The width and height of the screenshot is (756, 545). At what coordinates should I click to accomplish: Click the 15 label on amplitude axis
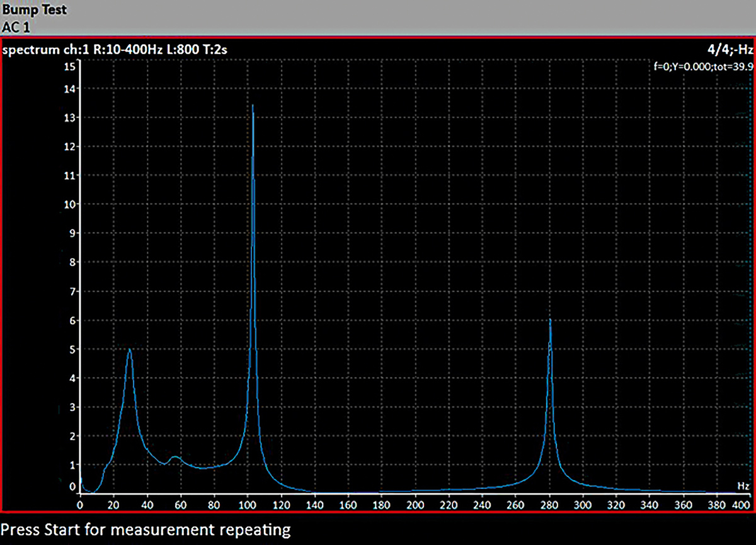[x=71, y=66]
